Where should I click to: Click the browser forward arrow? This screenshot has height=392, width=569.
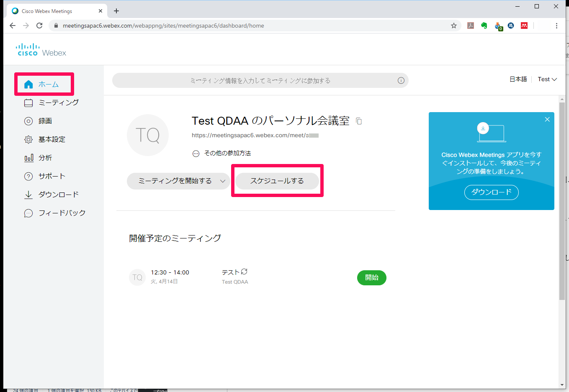(x=26, y=26)
